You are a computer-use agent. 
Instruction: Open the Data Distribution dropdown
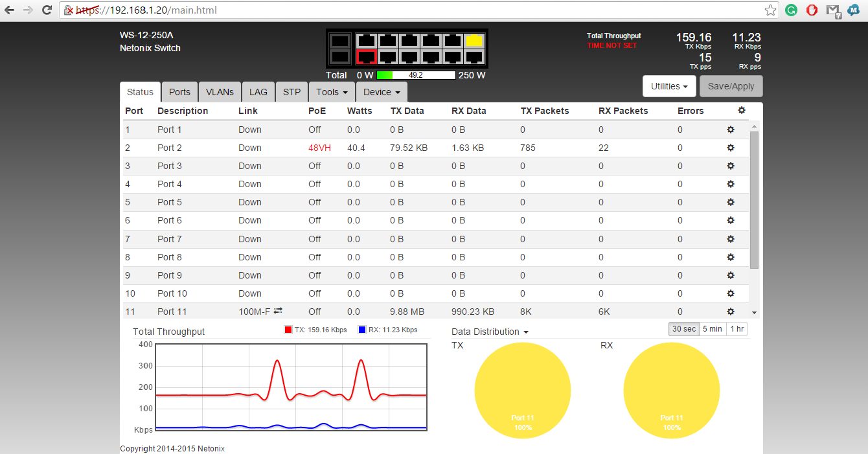tap(490, 332)
